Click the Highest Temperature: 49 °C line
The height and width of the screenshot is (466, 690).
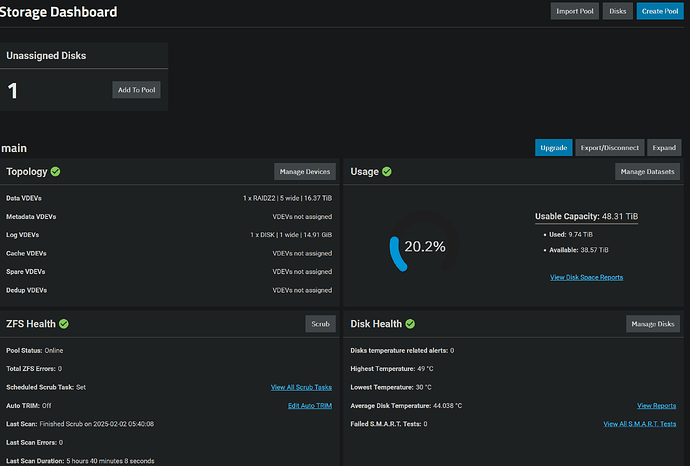click(x=392, y=369)
